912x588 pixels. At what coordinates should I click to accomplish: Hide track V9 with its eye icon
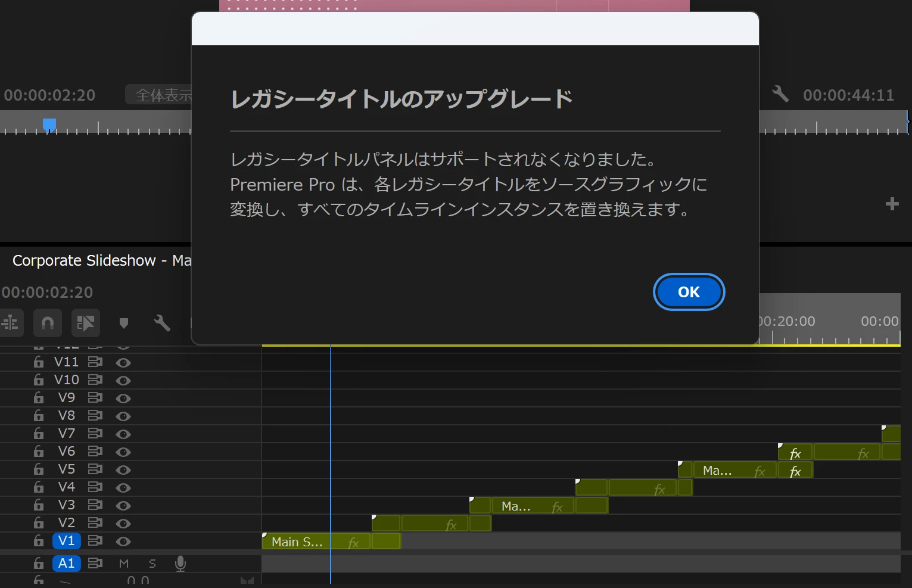click(x=123, y=398)
